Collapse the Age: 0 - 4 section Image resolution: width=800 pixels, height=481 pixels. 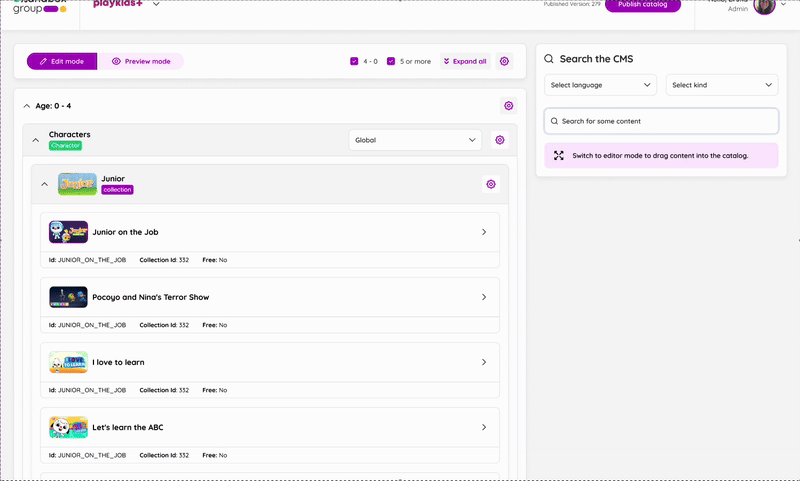pos(27,106)
